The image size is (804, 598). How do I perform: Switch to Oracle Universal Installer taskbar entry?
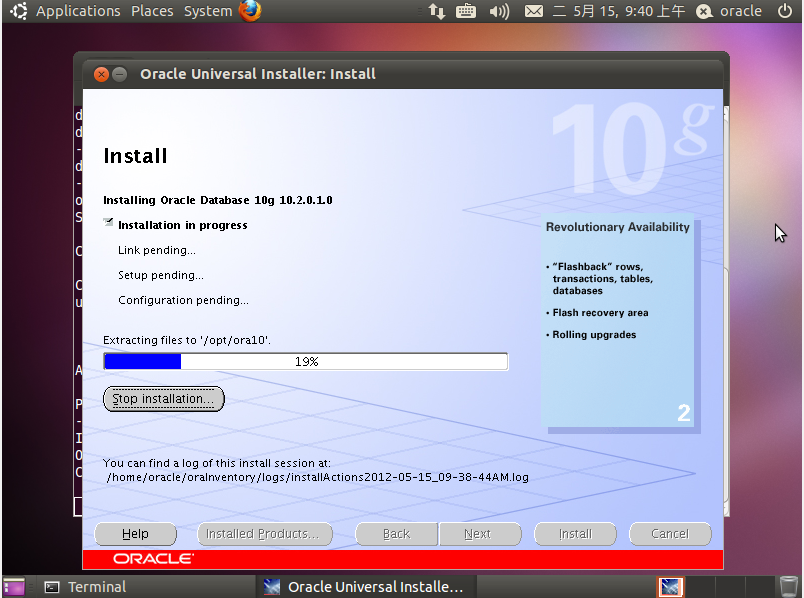tap(367, 587)
